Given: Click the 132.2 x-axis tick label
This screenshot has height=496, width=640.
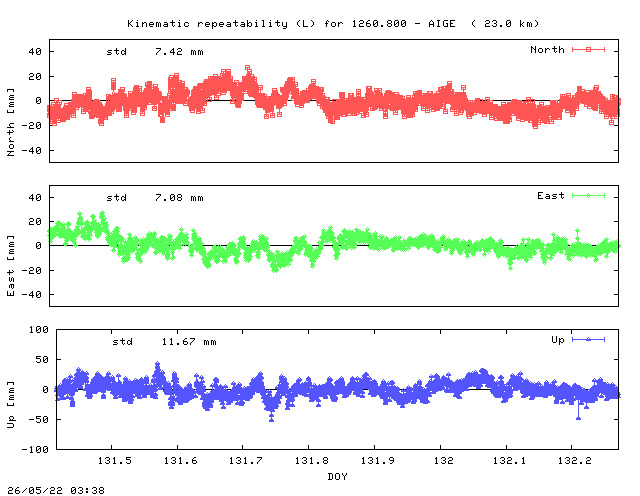Looking at the screenshot, I should click(x=575, y=461).
